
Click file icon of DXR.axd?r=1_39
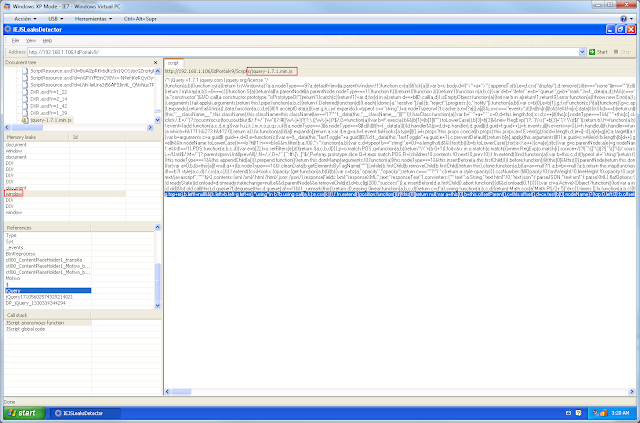(x=25, y=113)
